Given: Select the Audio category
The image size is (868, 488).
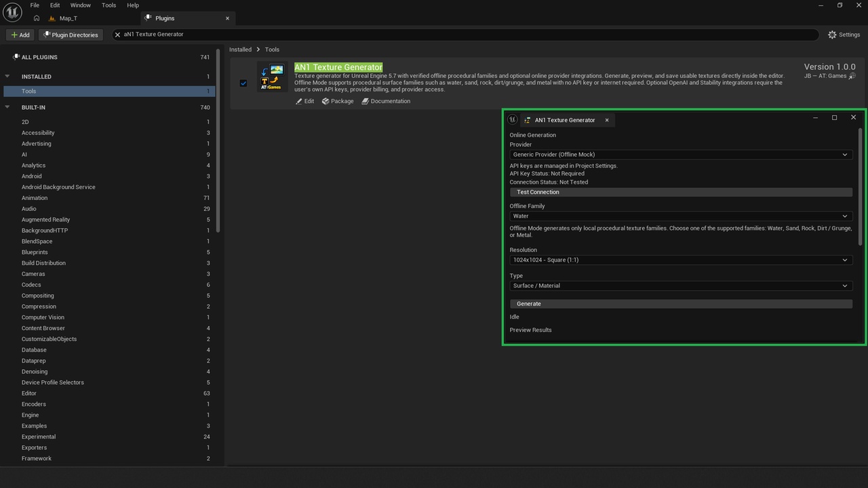Looking at the screenshot, I should pos(108,209).
